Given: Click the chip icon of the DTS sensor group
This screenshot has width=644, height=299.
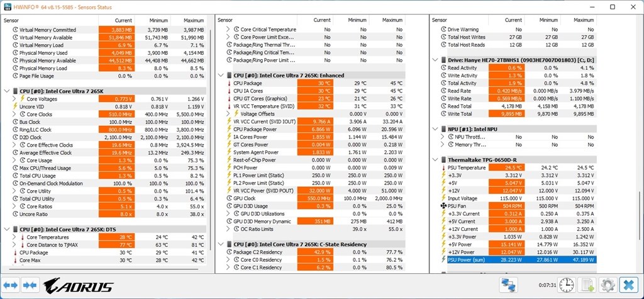Looking at the screenshot, I should tap(16, 229).
